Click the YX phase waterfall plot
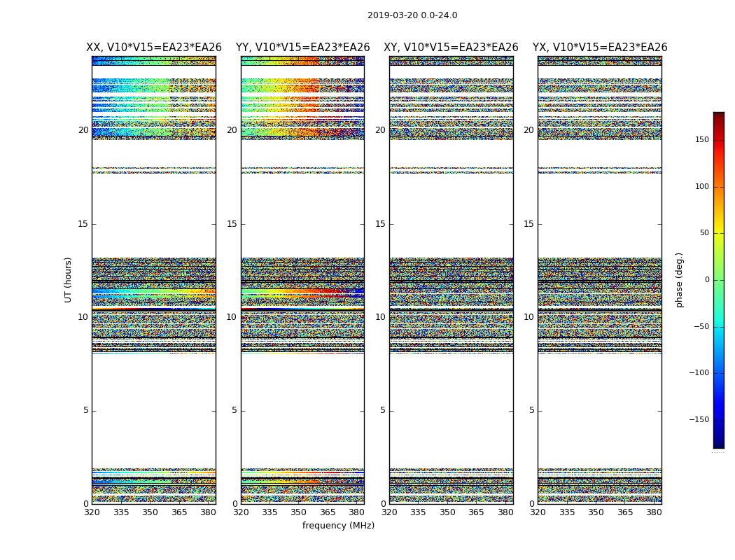 click(600, 280)
